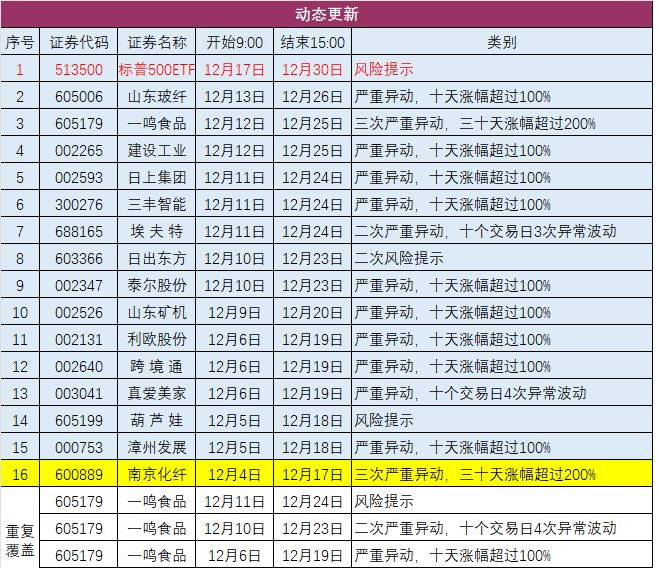The image size is (659, 568).
Task: Select the 序号 column header
Action: [20, 42]
